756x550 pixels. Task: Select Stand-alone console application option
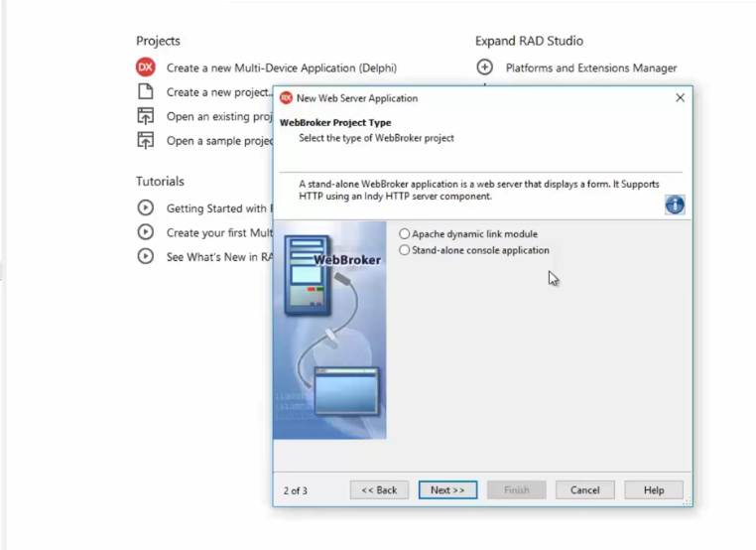[474, 250]
